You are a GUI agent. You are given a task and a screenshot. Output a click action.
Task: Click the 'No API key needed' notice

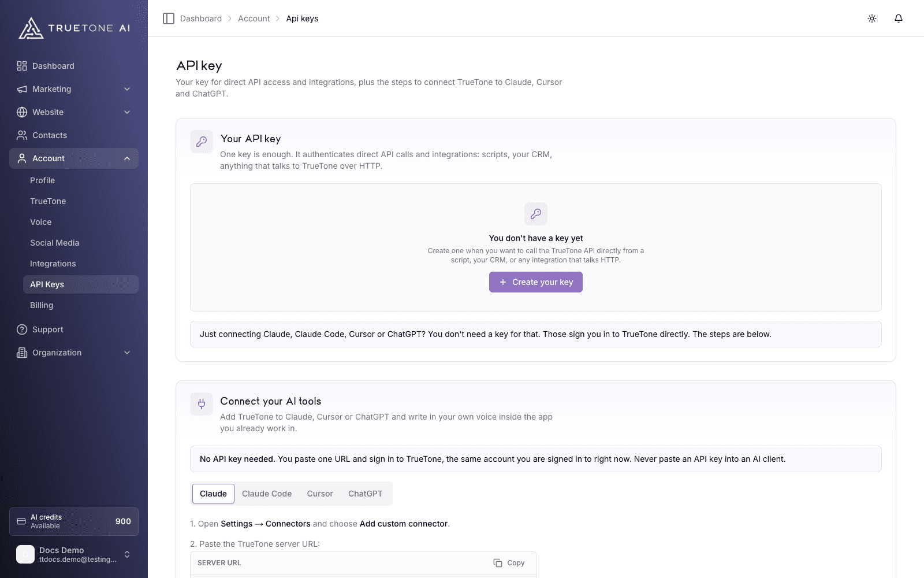[x=536, y=459]
